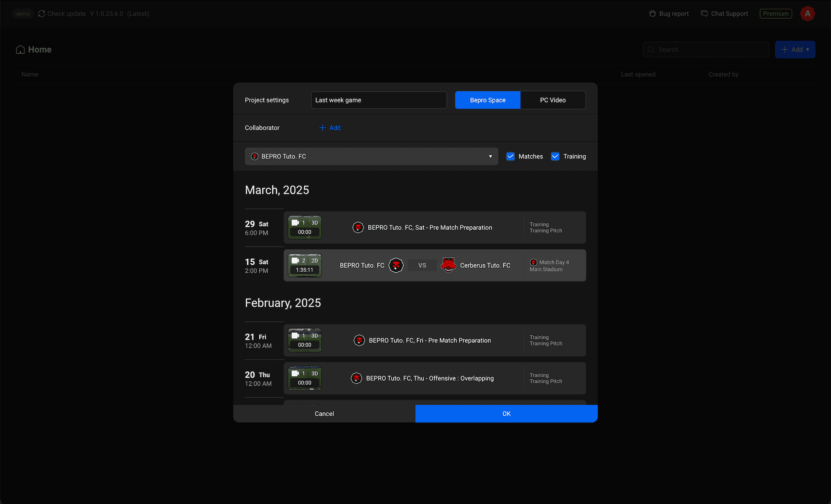Viewport: 831px width, 504px height.
Task: Uncheck the Training checkbox
Action: click(x=555, y=157)
